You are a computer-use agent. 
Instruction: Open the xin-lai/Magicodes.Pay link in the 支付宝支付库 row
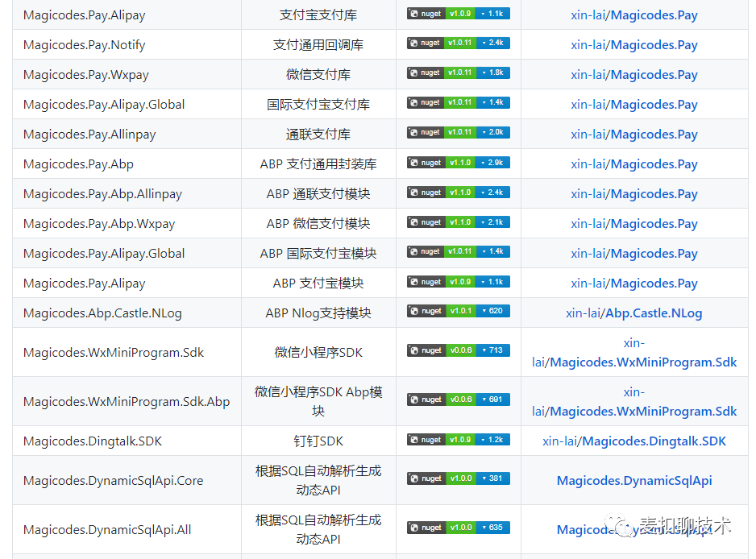point(634,15)
